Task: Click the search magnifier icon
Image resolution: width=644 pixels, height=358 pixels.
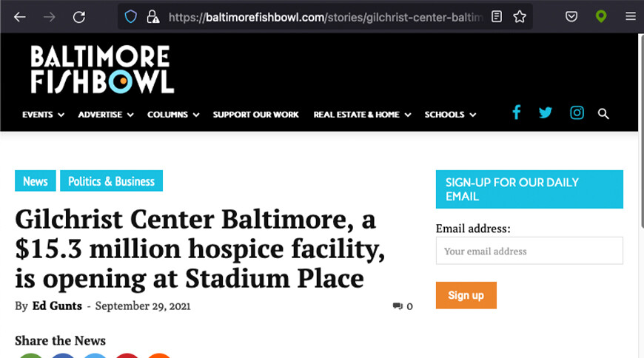Action: 603,114
